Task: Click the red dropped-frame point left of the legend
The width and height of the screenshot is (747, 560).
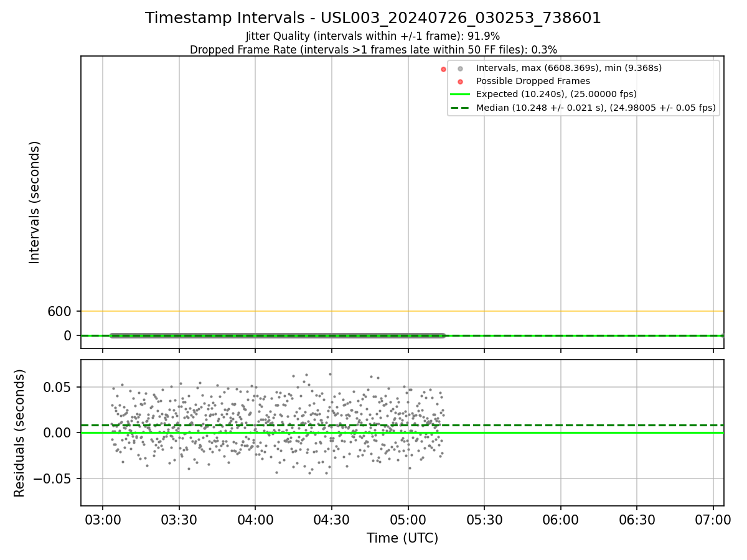Action: tap(443, 69)
